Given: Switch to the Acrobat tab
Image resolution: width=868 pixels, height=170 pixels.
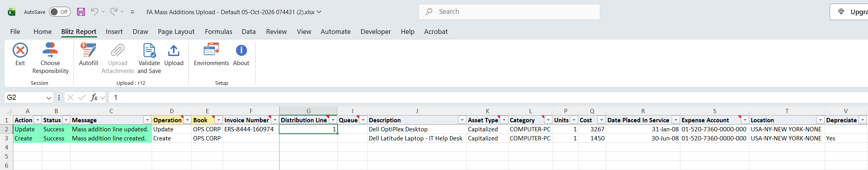Looking at the screenshot, I should pyautogui.click(x=436, y=32).
